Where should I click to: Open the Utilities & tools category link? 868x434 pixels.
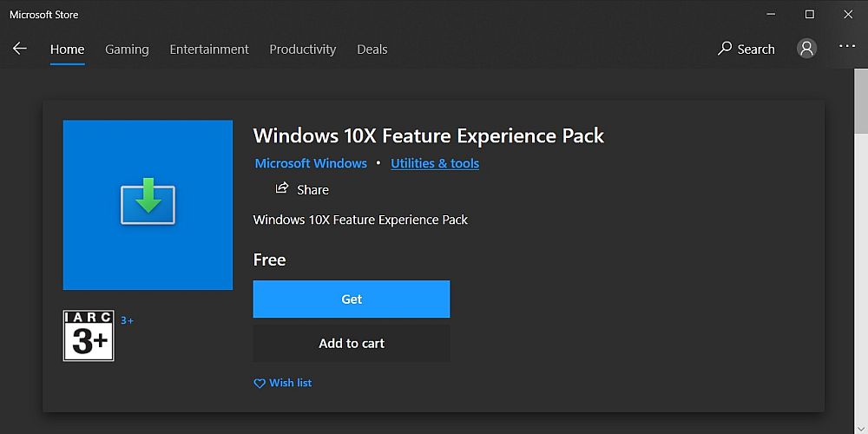(435, 163)
